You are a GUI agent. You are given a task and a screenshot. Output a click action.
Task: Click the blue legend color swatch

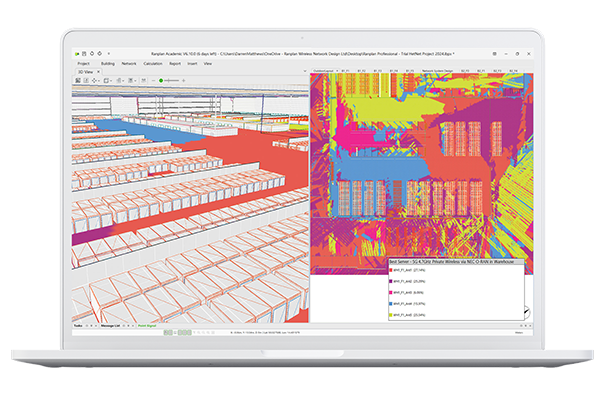391,304
